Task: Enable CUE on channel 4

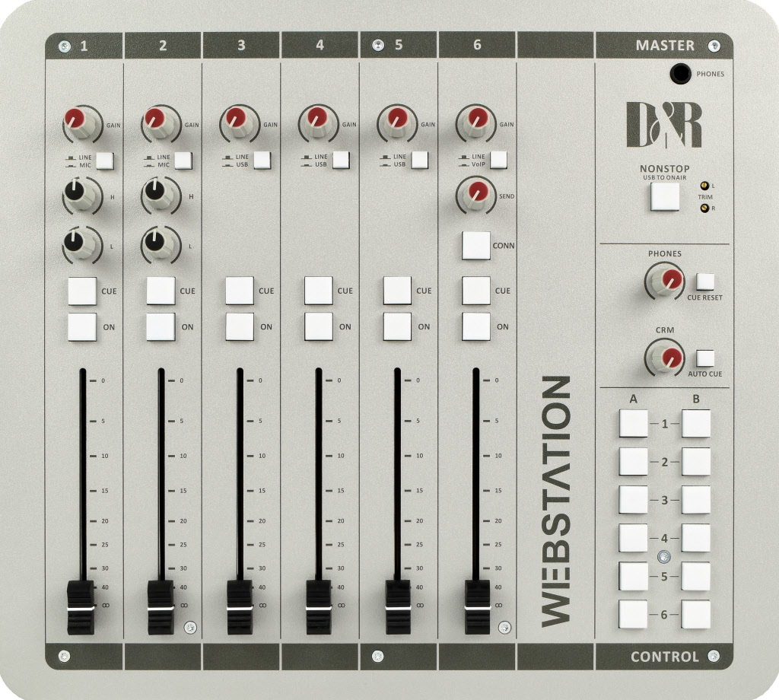Action: [316, 291]
